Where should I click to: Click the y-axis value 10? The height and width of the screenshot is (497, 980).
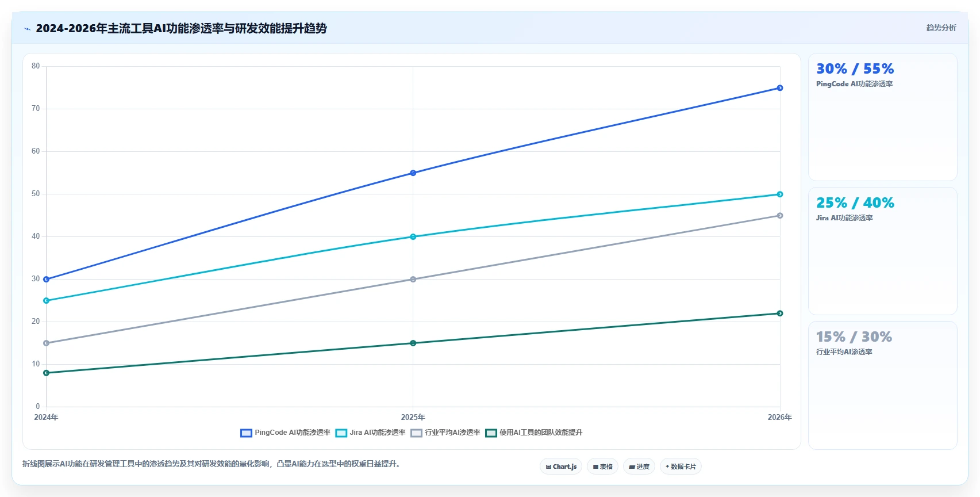[x=36, y=364]
